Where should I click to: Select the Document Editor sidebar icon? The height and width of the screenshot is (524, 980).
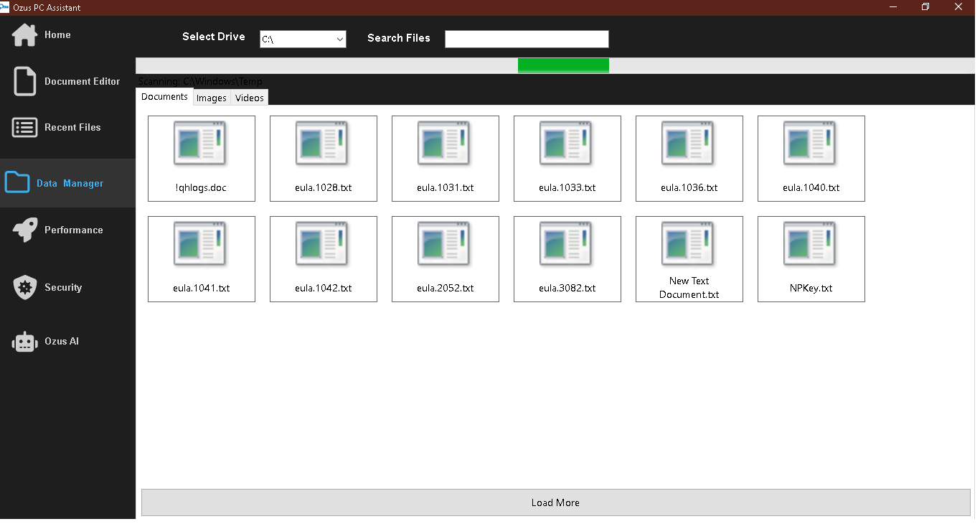point(24,80)
